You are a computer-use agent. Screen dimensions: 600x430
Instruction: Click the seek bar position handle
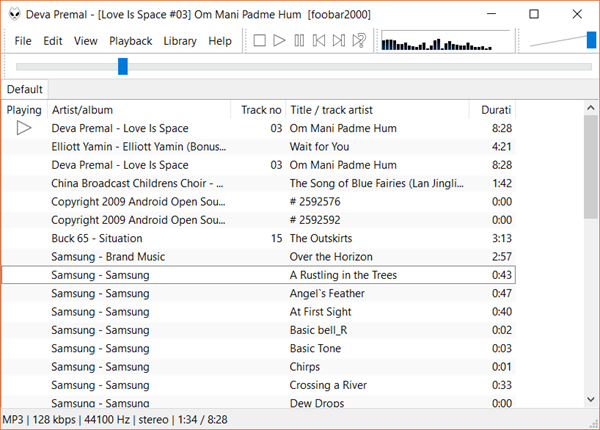123,67
